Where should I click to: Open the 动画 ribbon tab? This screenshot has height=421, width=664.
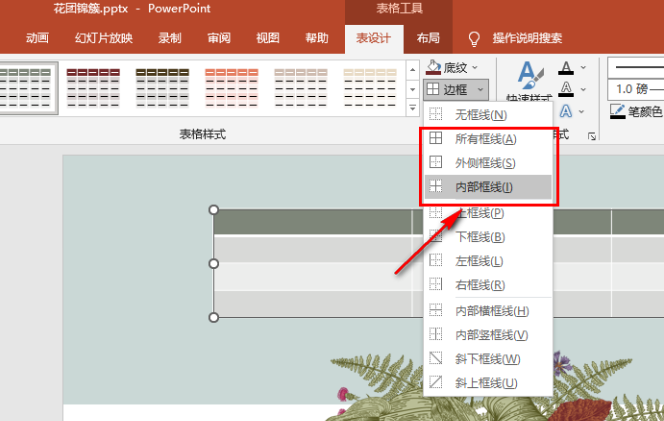point(37,38)
